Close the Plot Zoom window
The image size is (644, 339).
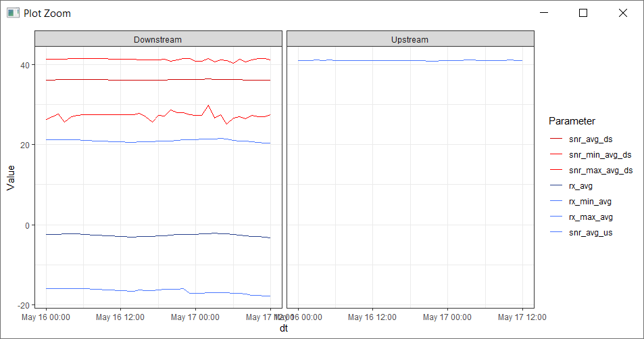[x=622, y=13]
